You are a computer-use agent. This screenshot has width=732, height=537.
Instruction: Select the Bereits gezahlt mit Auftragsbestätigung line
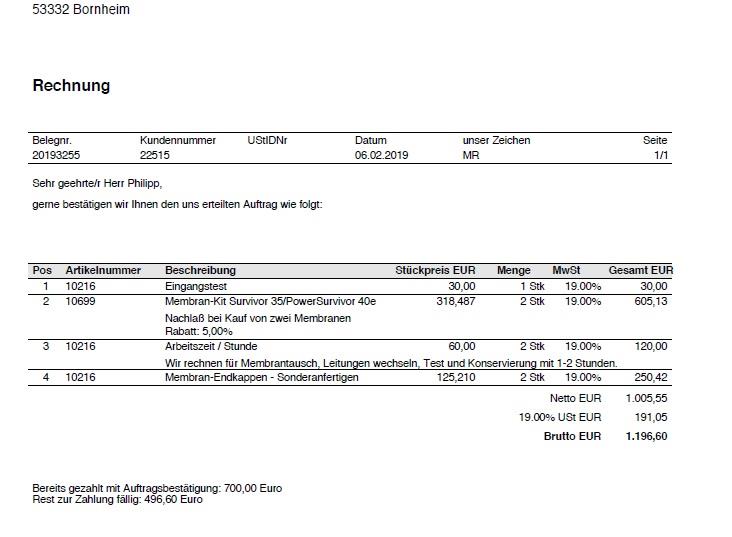click(157, 488)
